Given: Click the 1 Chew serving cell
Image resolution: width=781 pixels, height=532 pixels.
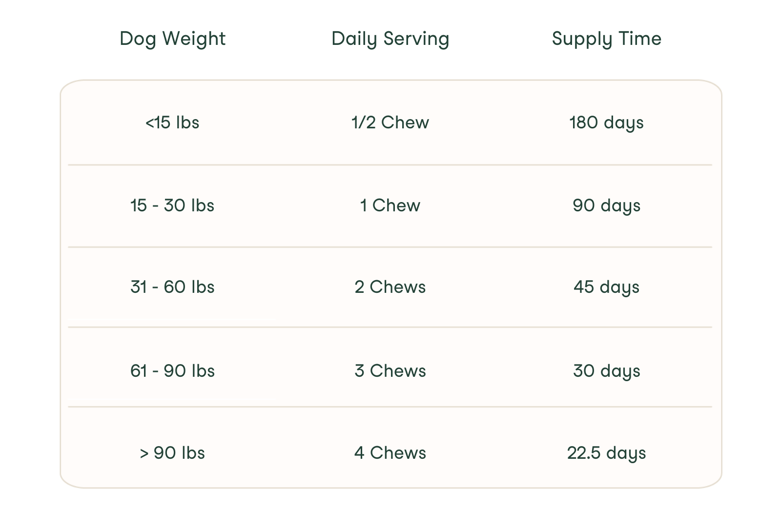Looking at the screenshot, I should point(390,205).
